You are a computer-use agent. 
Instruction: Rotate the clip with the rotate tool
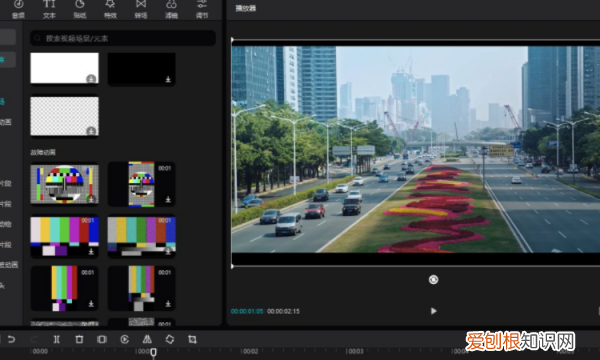(170, 339)
